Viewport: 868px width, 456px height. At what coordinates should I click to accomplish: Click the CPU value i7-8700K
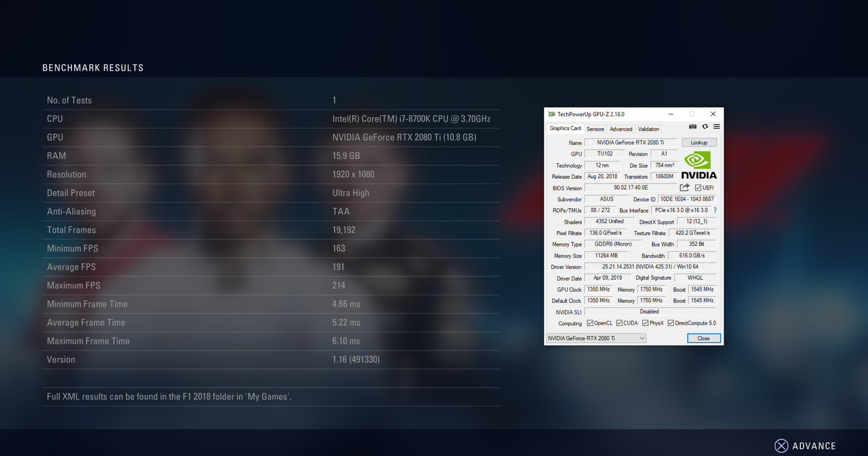[x=412, y=119]
